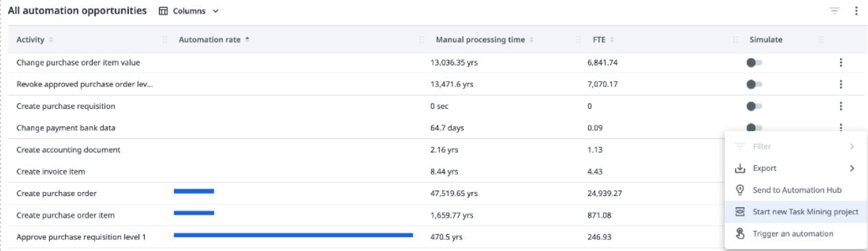Screen dimensions: 868x251
Task: Open row menu for Change purchase order item value
Action: [x=841, y=62]
